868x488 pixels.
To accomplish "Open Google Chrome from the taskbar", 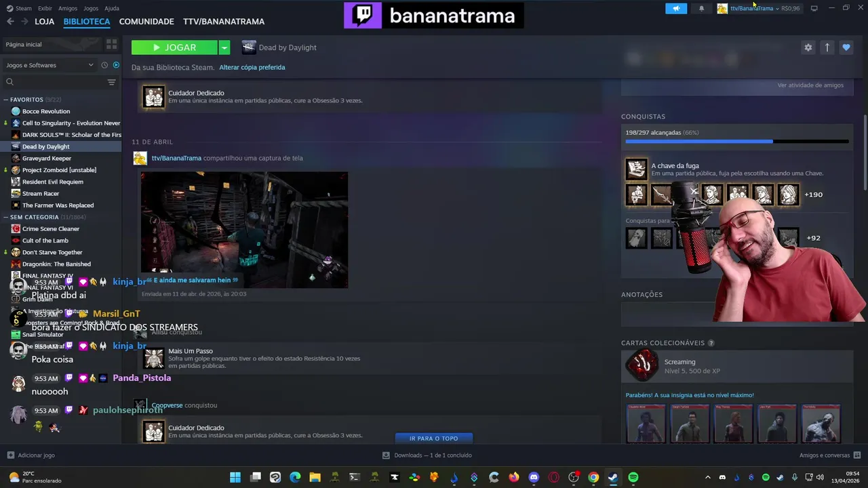I will click(593, 477).
